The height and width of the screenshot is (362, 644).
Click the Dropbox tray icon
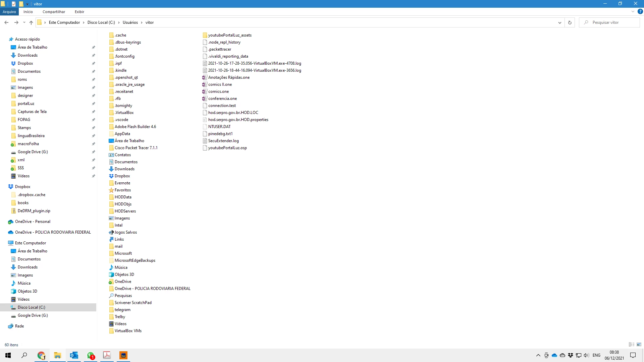(571, 355)
